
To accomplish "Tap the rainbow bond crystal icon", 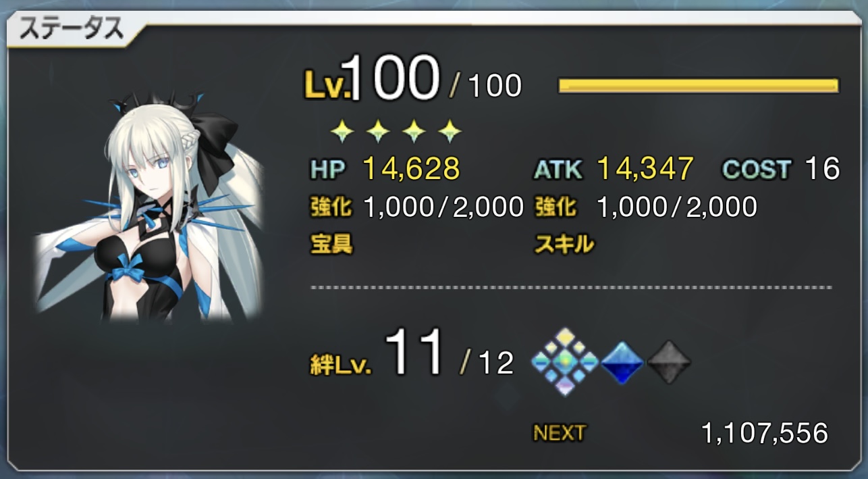I will pos(565,362).
